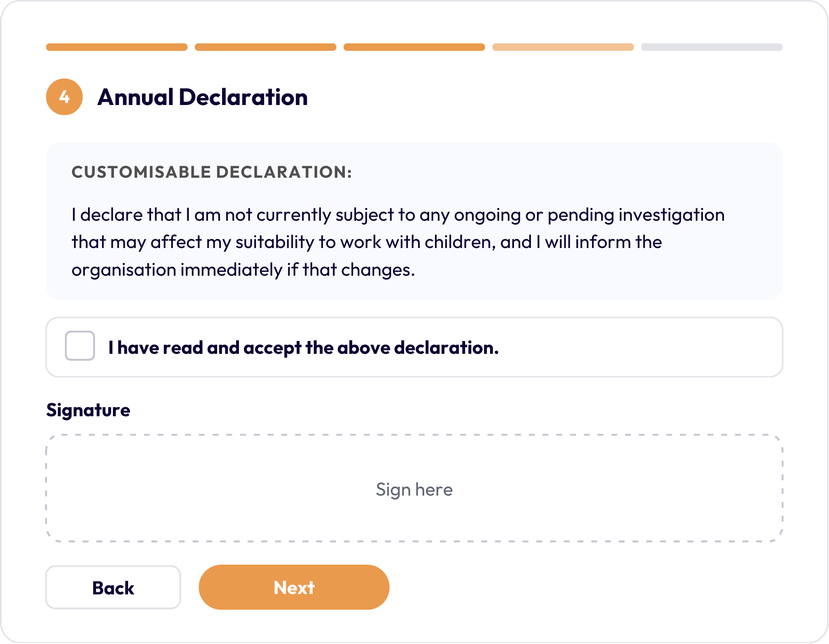Click the fourth light-orange progress segment
The height and width of the screenshot is (644, 829).
point(563,47)
